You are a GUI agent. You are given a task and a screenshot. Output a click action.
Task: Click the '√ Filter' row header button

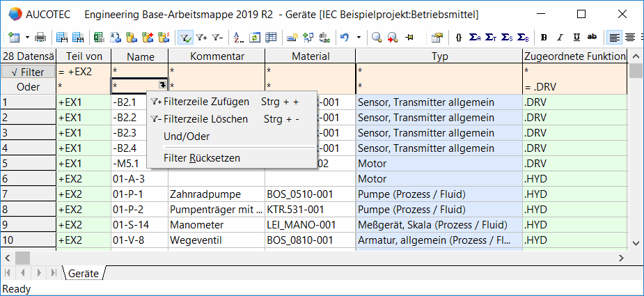tap(28, 72)
